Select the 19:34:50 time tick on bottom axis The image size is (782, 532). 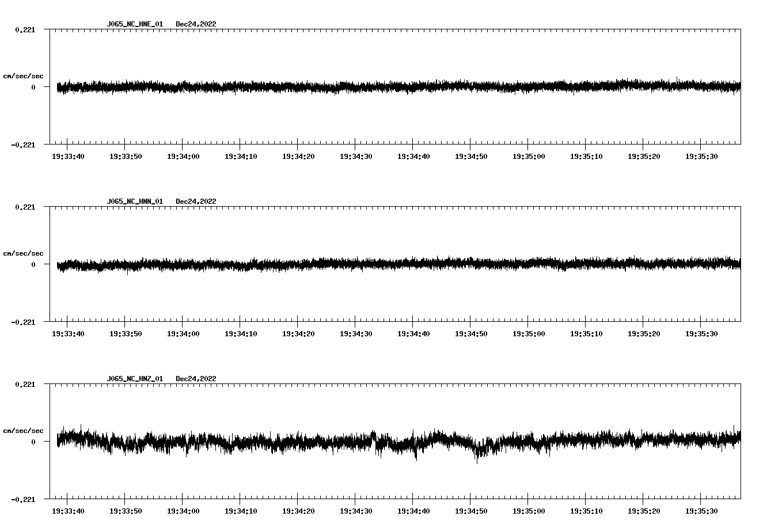point(471,510)
